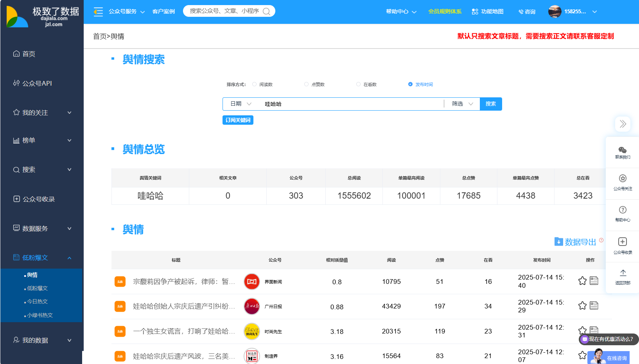The image size is (639, 364).
Task: Select 小绿书热文 submenu item
Action: point(39,315)
